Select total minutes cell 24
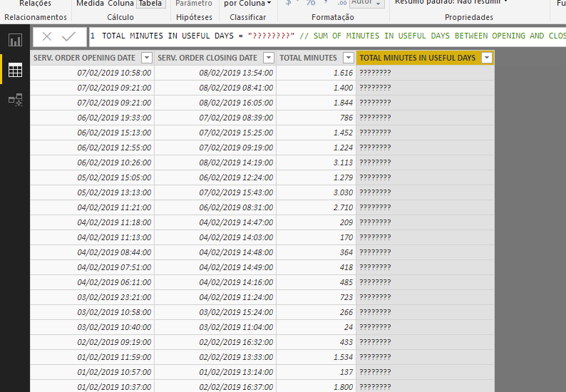This screenshot has height=392, width=566. 317,327
